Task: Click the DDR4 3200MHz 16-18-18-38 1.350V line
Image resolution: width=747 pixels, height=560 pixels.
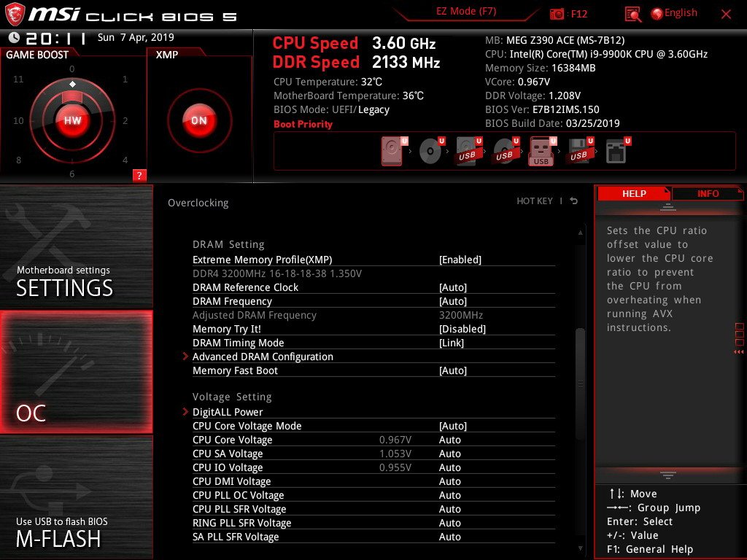Action: [277, 273]
